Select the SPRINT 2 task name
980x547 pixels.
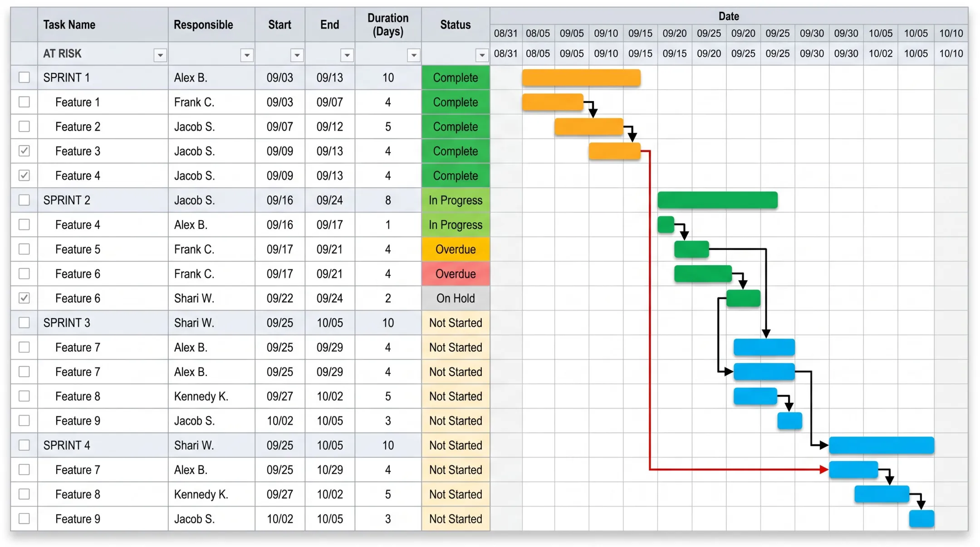(x=67, y=200)
